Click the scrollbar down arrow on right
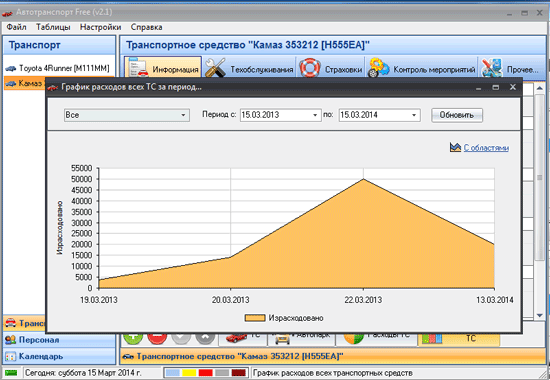Image resolution: width=550 pixels, height=380 pixels. [540, 315]
